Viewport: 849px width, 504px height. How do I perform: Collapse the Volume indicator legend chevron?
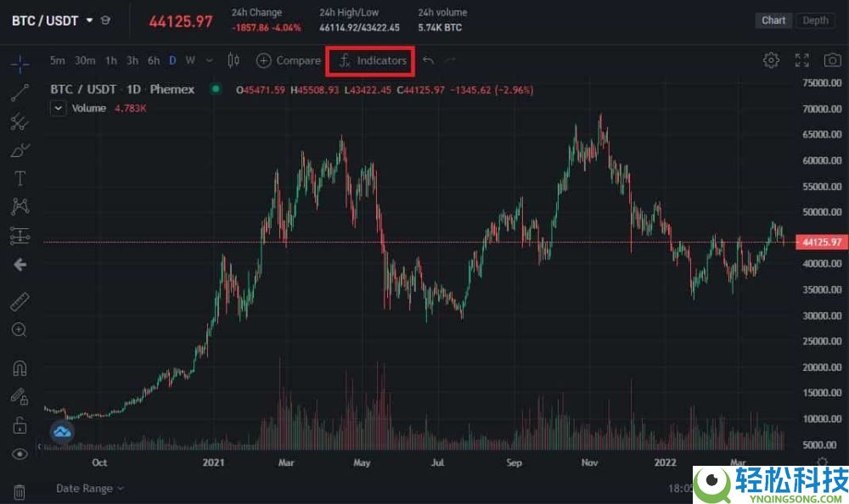click(x=58, y=109)
